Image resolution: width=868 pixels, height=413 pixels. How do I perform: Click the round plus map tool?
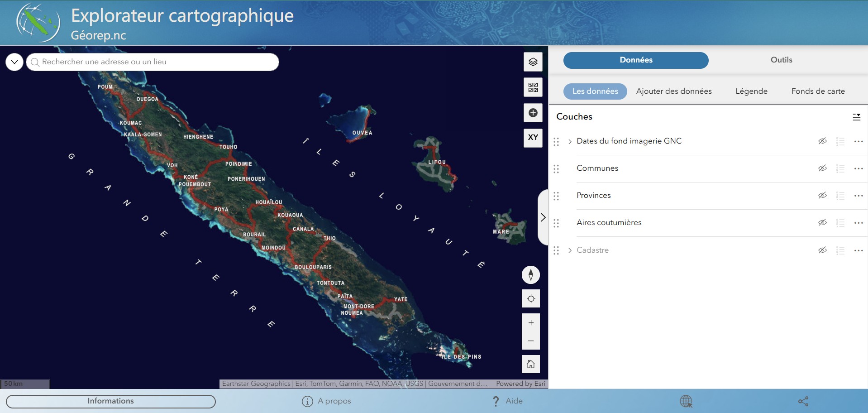533,113
